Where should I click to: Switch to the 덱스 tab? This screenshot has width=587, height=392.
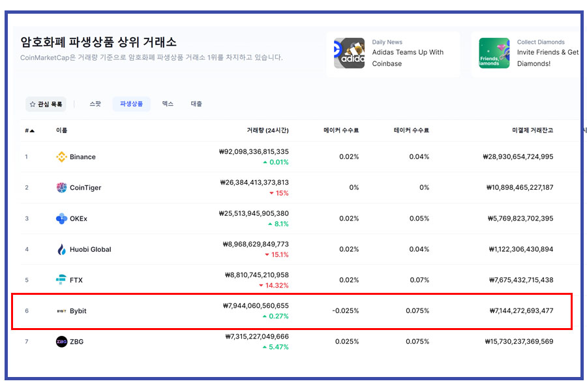[168, 104]
